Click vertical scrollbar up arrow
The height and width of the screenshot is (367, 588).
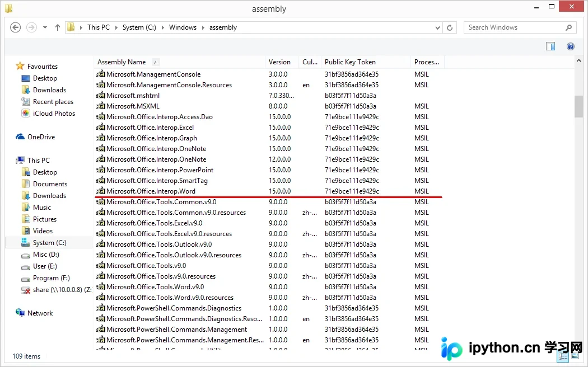[578, 60]
